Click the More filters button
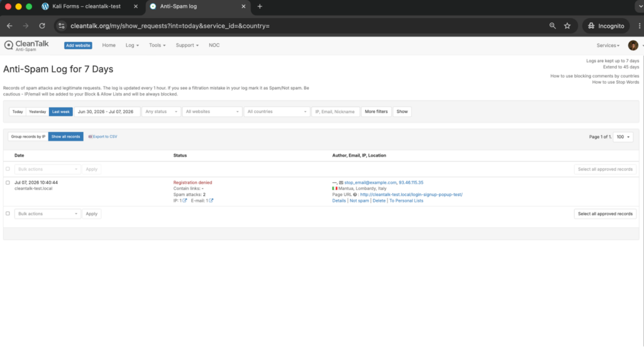 click(376, 112)
